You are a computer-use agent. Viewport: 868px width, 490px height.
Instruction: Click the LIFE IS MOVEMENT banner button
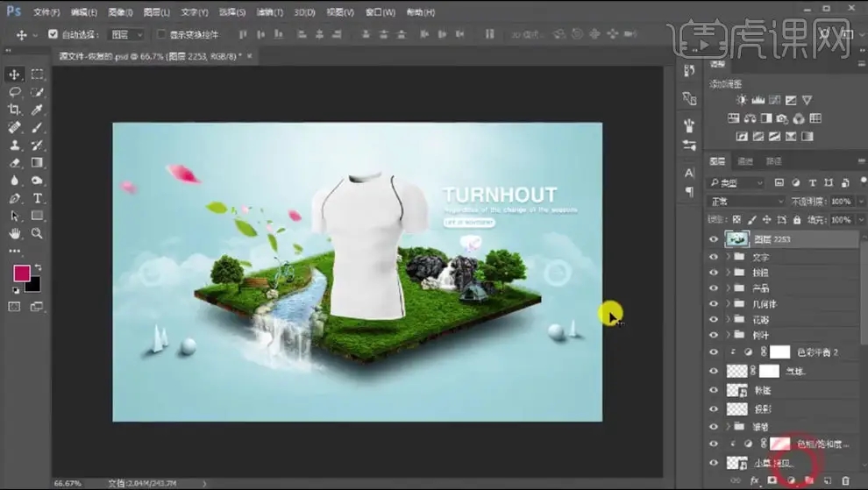[469, 223]
